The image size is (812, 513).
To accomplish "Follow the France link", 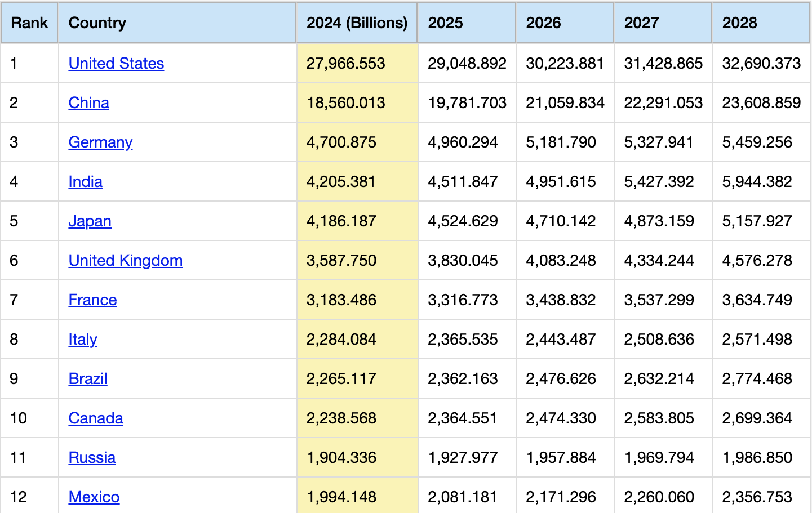I will pos(92,300).
